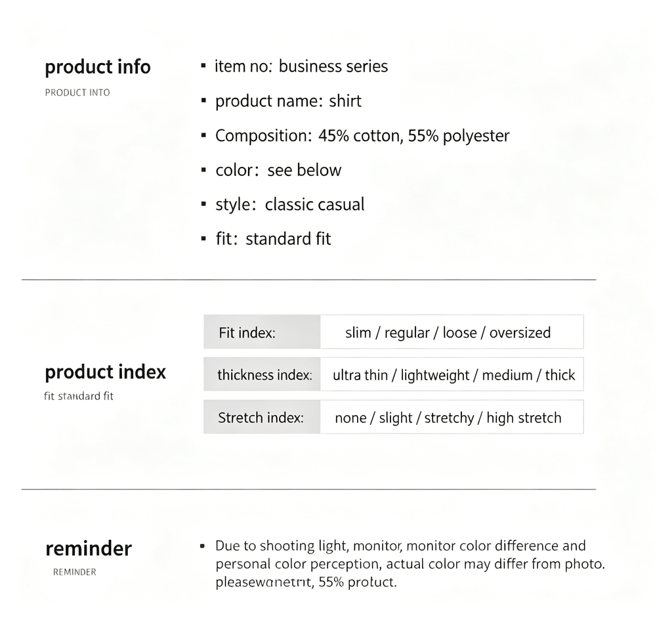Screen dimensions: 672x620
Task: Click the 'product info' section heading
Action: point(98,67)
